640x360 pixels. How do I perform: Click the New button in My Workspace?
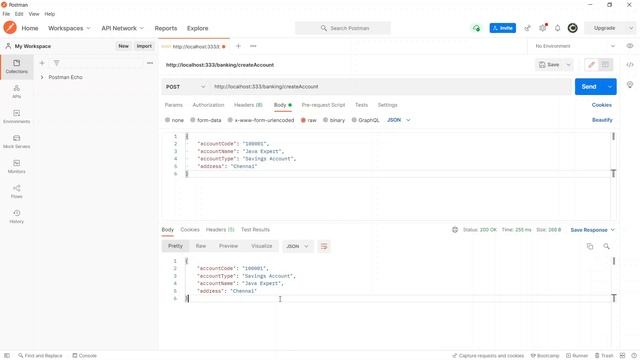123,46
